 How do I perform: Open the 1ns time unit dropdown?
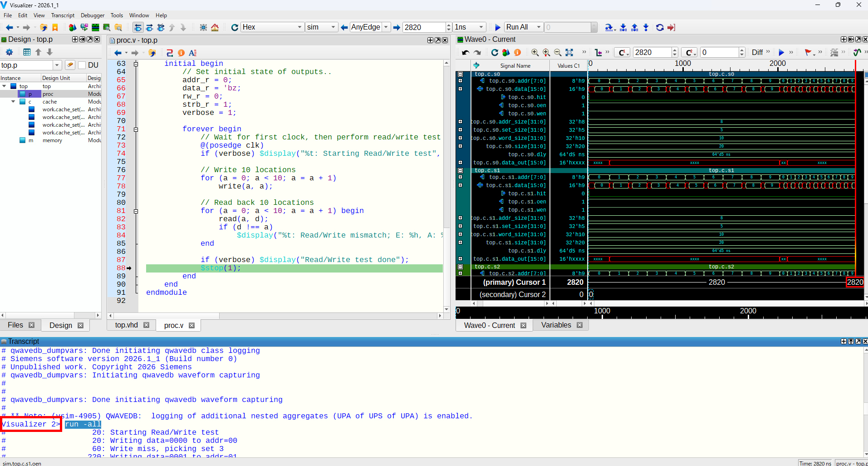pyautogui.click(x=469, y=27)
